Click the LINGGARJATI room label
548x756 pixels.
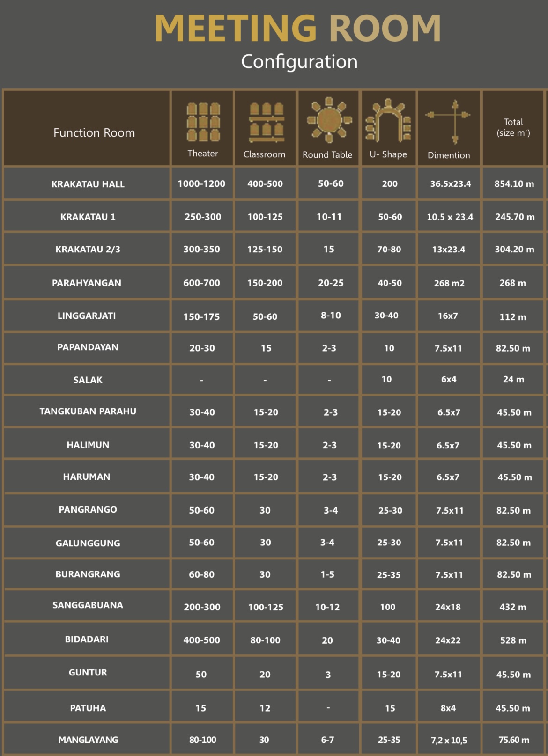[x=87, y=316]
